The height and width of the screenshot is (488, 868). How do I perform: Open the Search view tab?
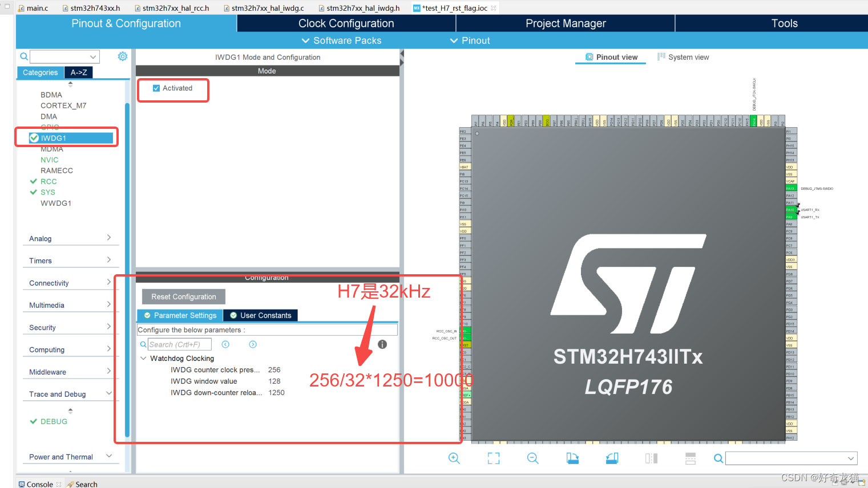pos(82,484)
